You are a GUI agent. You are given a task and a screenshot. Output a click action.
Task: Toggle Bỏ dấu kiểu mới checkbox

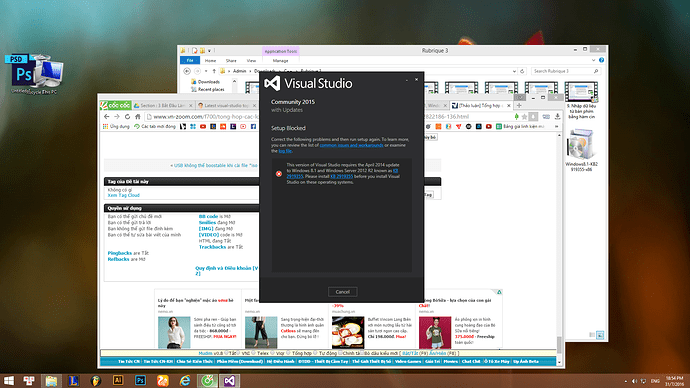click(x=362, y=353)
